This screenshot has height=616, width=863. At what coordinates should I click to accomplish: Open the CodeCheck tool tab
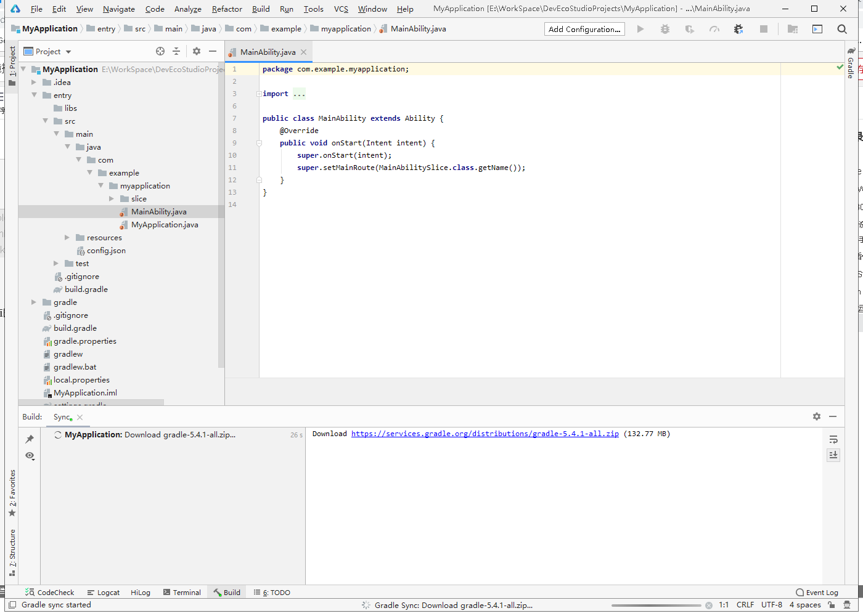tap(49, 592)
